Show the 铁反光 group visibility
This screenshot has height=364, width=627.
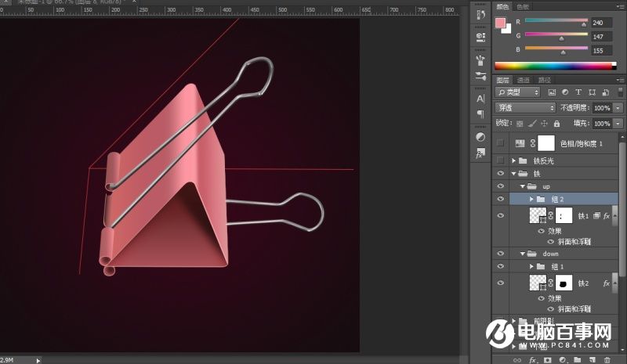click(x=500, y=160)
